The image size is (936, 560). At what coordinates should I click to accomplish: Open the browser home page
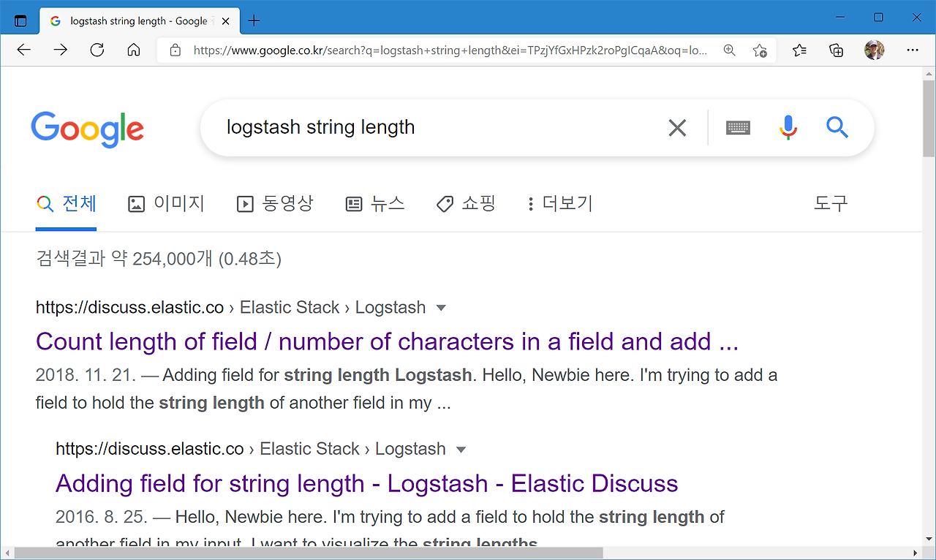[x=133, y=50]
